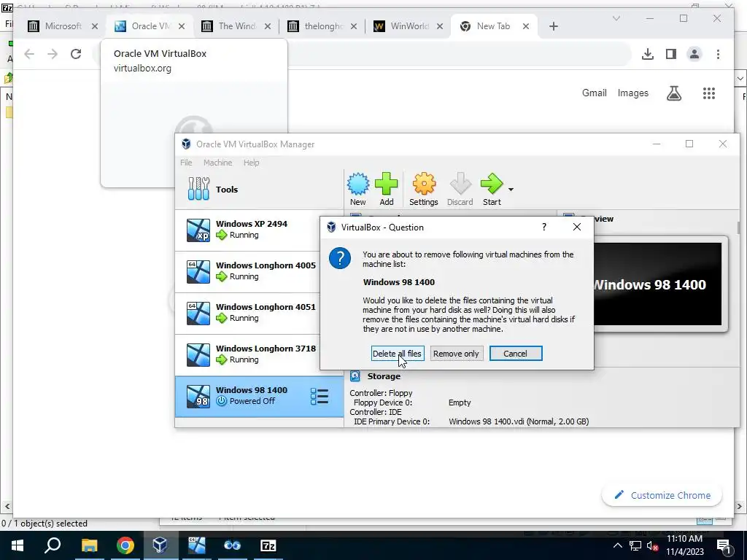Click the Windows 98 1400 machine icon

click(x=198, y=396)
